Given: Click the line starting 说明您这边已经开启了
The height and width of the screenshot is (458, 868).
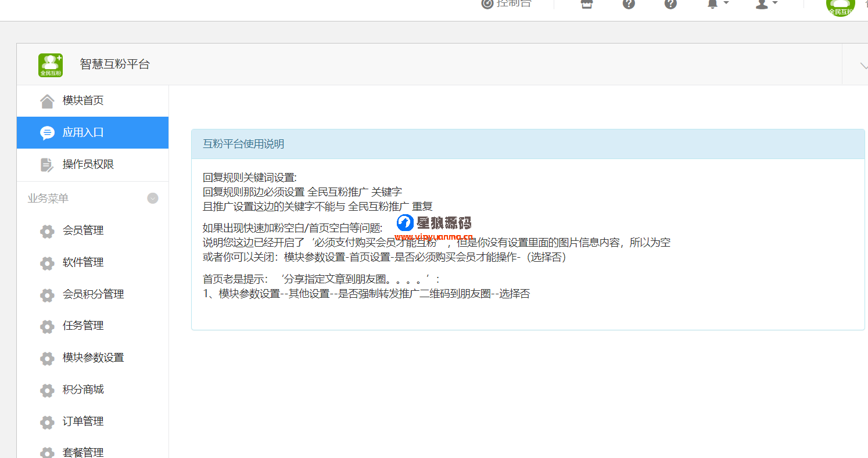Looking at the screenshot, I should (436, 242).
